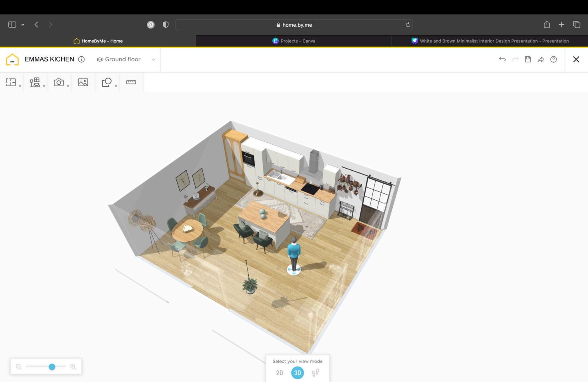
Task: Open the rendered images gallery icon
Action: 83,82
